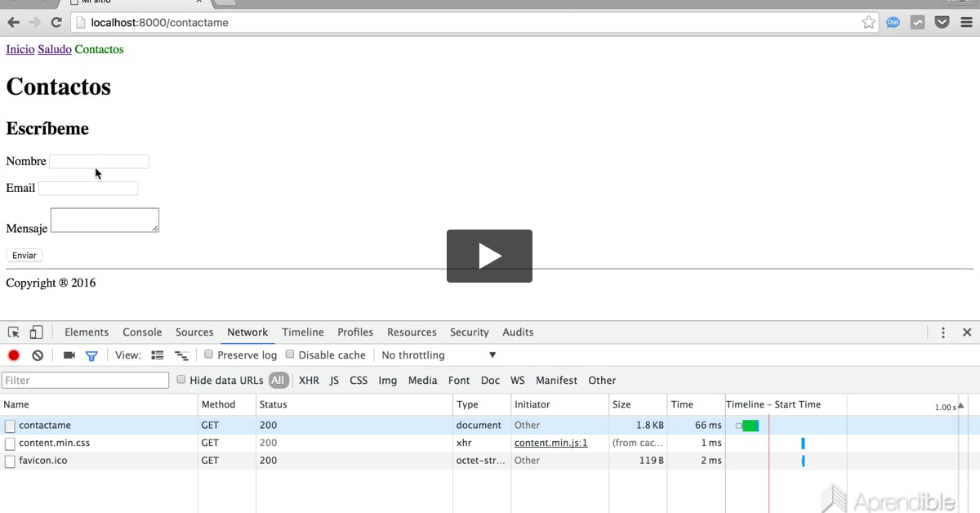Viewport: 980px width, 513px height.
Task: Filter requests by Img
Action: point(388,381)
